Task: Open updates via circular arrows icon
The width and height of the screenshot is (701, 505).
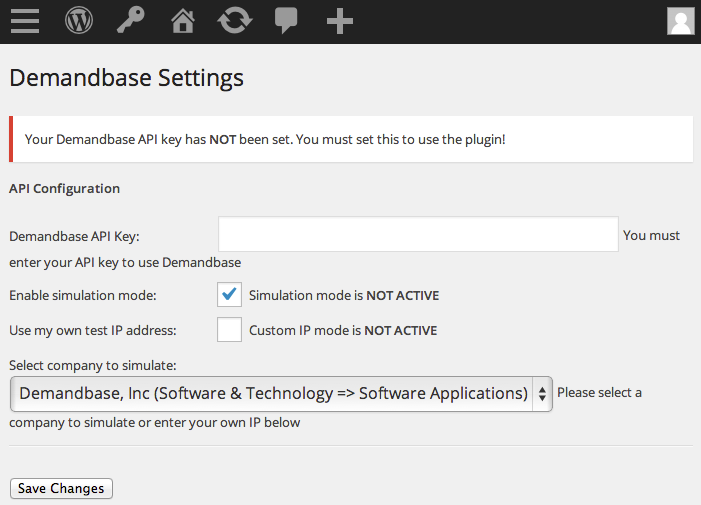Action: (x=235, y=21)
